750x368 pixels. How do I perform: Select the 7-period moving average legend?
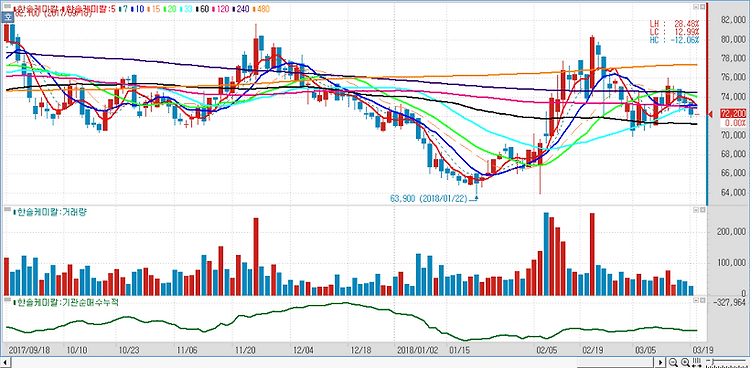point(123,8)
